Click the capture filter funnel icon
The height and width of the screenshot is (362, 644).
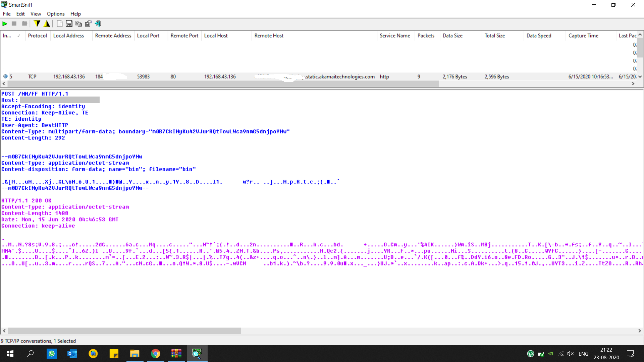37,24
